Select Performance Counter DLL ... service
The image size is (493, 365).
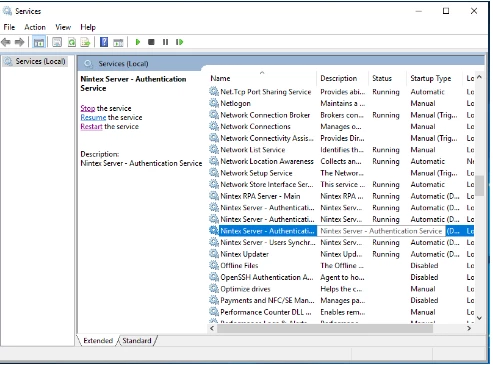tap(266, 312)
